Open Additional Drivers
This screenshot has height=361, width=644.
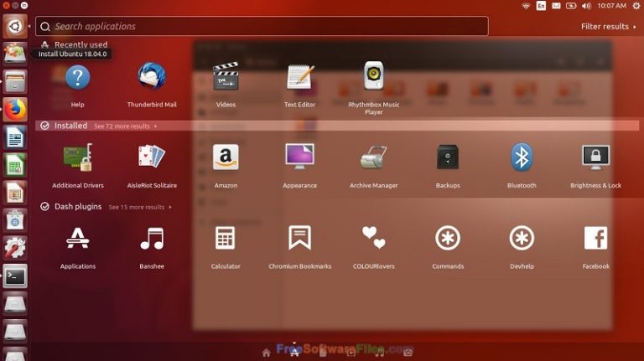click(x=78, y=166)
